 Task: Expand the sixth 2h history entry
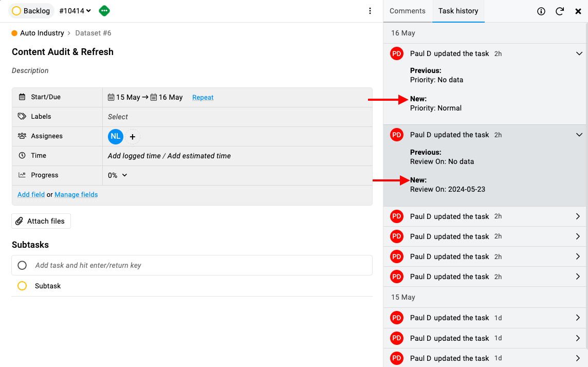pyautogui.click(x=578, y=277)
